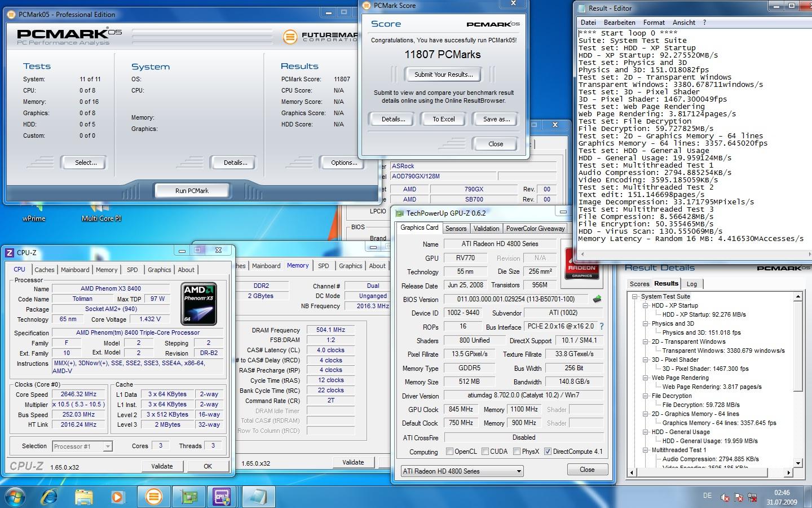Open Windows Explorer folder icon on taskbar

pos(84,497)
